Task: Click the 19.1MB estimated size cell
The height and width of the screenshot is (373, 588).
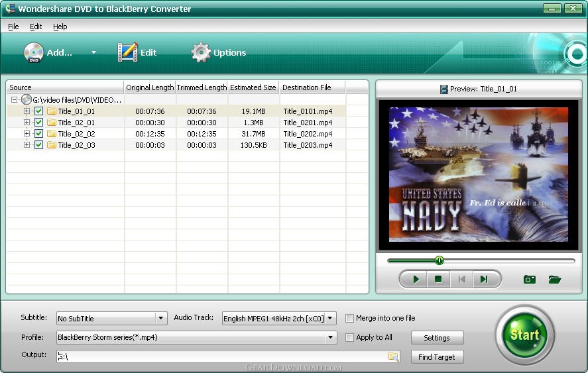Action: [x=253, y=111]
